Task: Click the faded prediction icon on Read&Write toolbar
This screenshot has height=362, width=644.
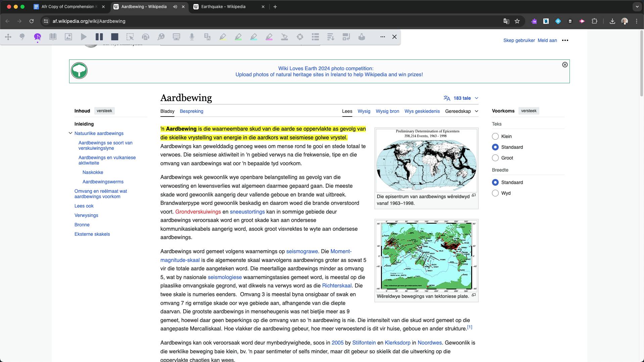Action: tap(22, 37)
